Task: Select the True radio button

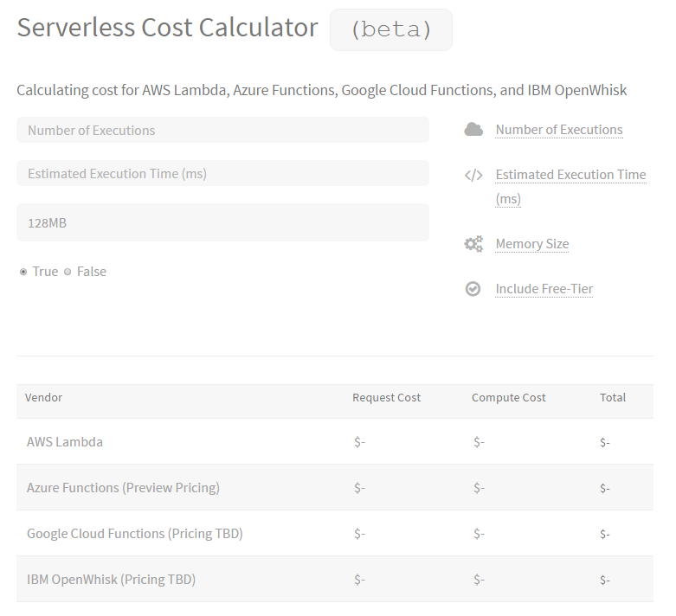Action: 23,272
